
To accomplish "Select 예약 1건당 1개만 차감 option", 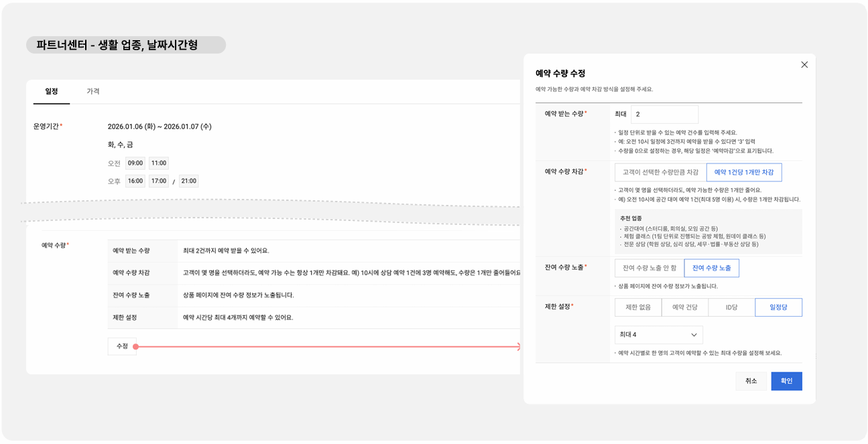I will point(743,172).
